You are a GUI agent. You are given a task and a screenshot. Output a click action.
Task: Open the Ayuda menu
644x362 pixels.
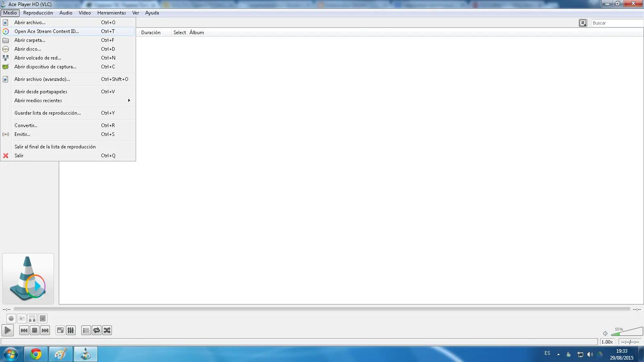[152, 13]
